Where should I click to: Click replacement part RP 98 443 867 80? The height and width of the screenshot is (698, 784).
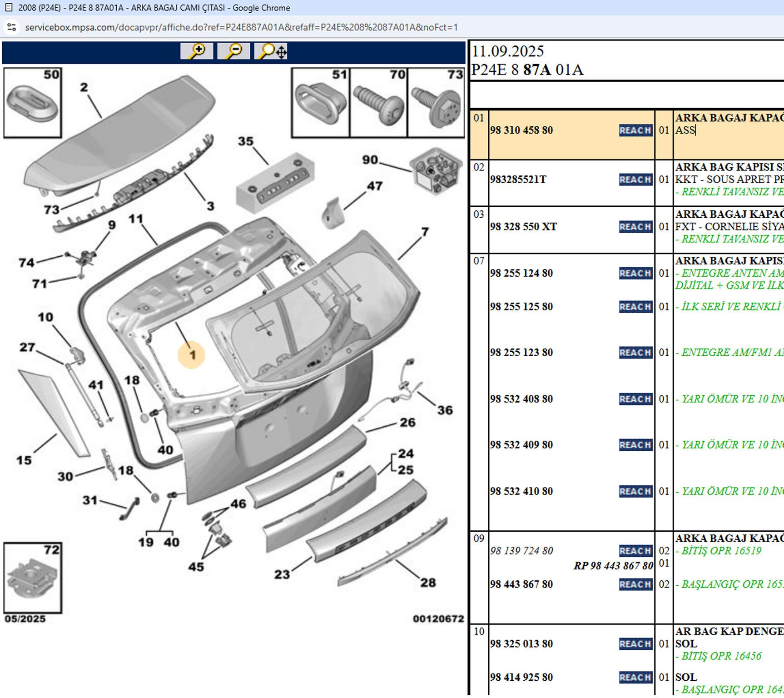point(613,566)
